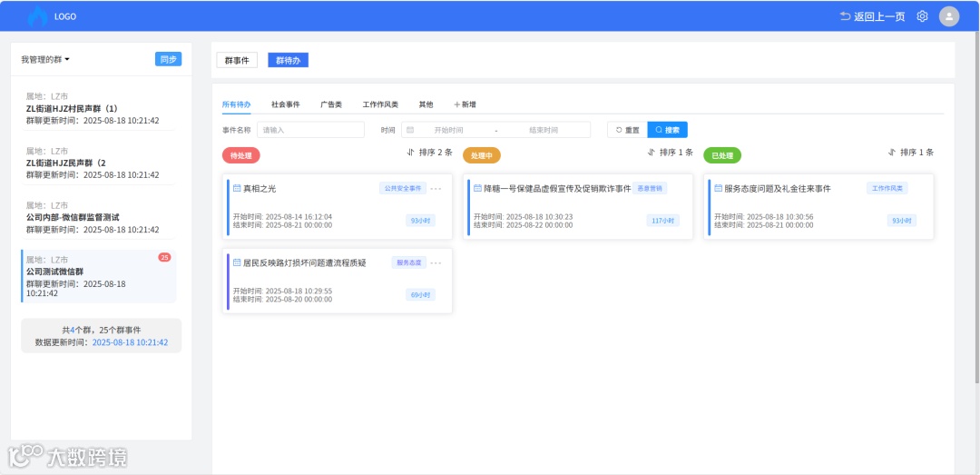Click the flame LOGO icon
980x475 pixels.
[x=37, y=17]
